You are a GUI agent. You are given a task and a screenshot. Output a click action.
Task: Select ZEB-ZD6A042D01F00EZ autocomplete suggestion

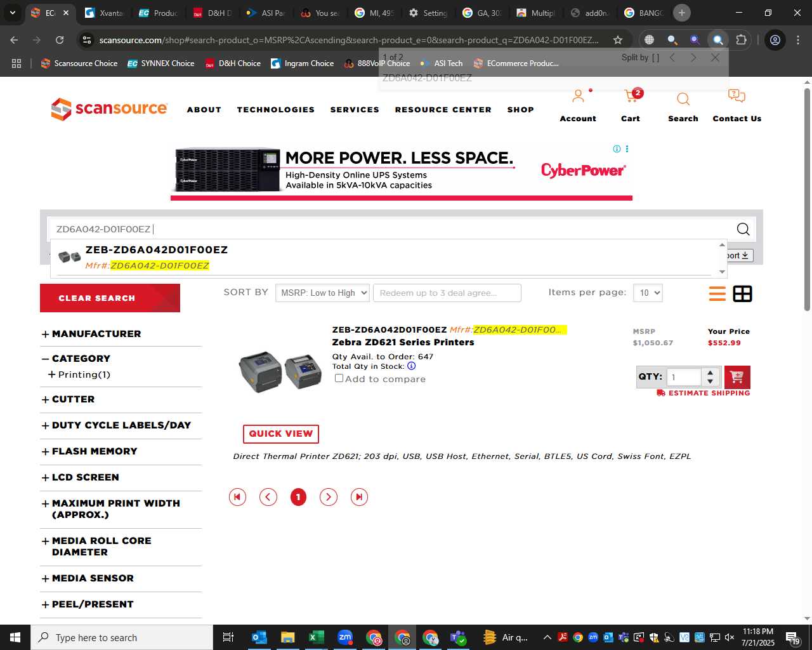click(x=384, y=257)
